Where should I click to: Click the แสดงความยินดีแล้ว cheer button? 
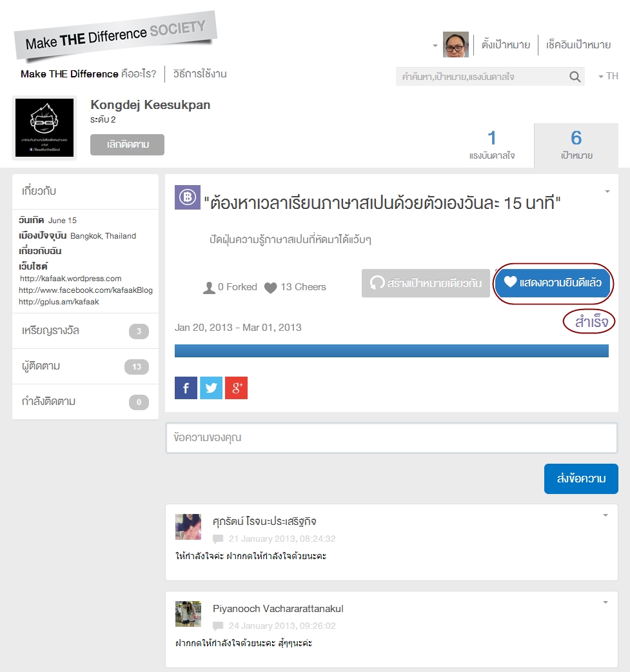click(553, 282)
